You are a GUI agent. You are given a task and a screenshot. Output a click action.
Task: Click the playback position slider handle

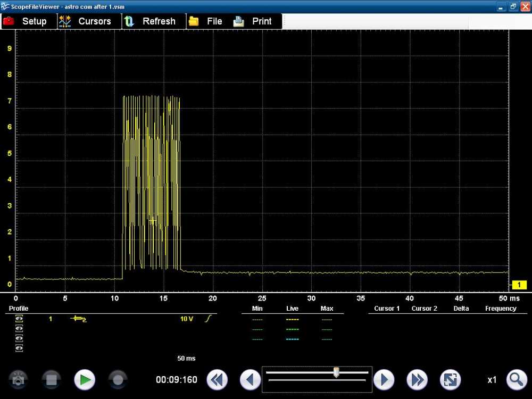[336, 372]
